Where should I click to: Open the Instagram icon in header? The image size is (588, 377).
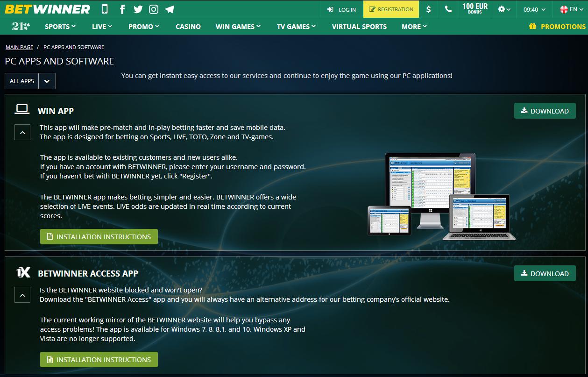click(x=153, y=9)
